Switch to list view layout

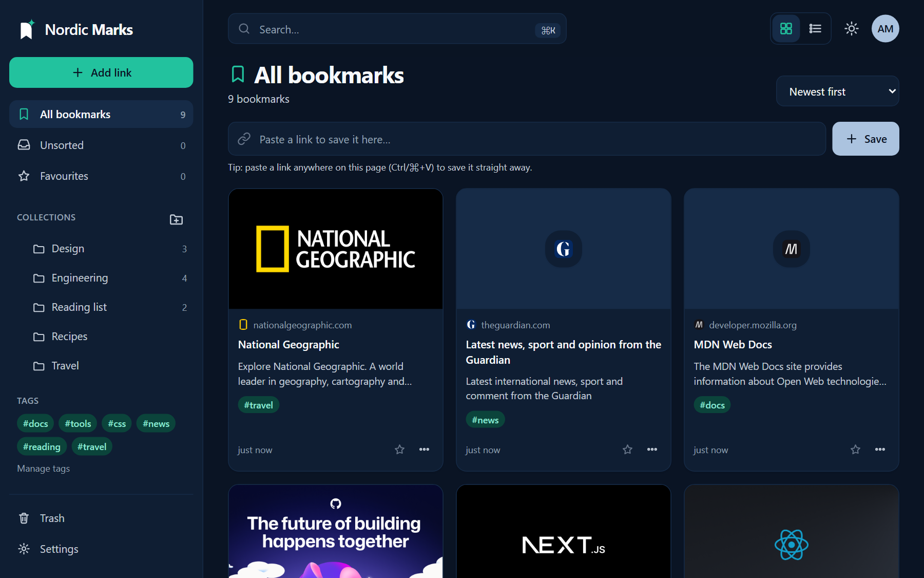815,29
